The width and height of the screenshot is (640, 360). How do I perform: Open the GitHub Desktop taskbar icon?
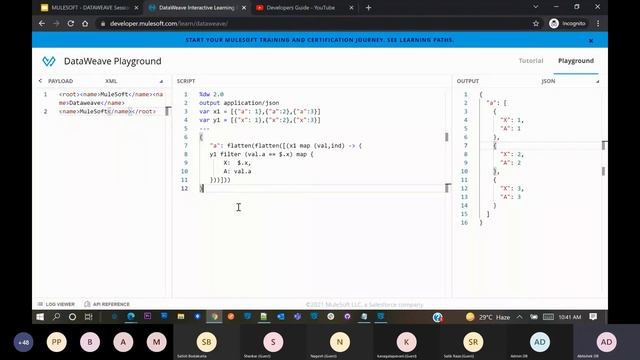(347, 316)
